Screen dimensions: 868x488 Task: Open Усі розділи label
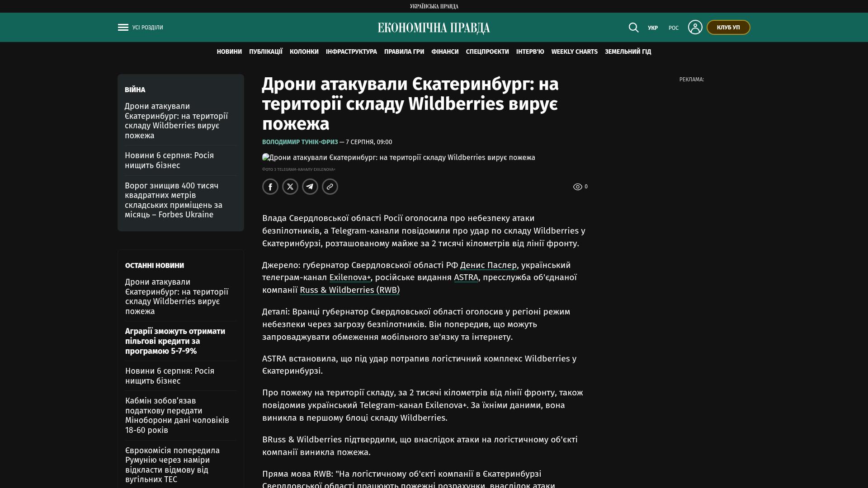pyautogui.click(x=148, y=28)
